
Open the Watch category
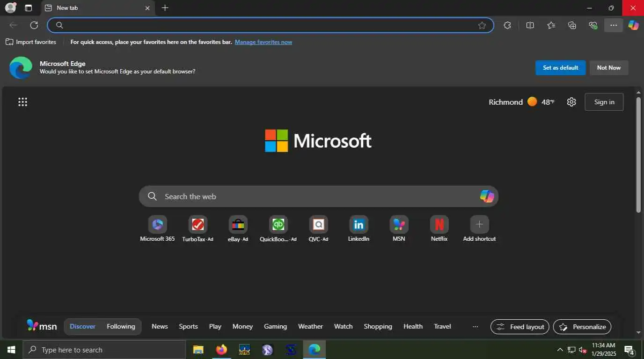point(343,326)
